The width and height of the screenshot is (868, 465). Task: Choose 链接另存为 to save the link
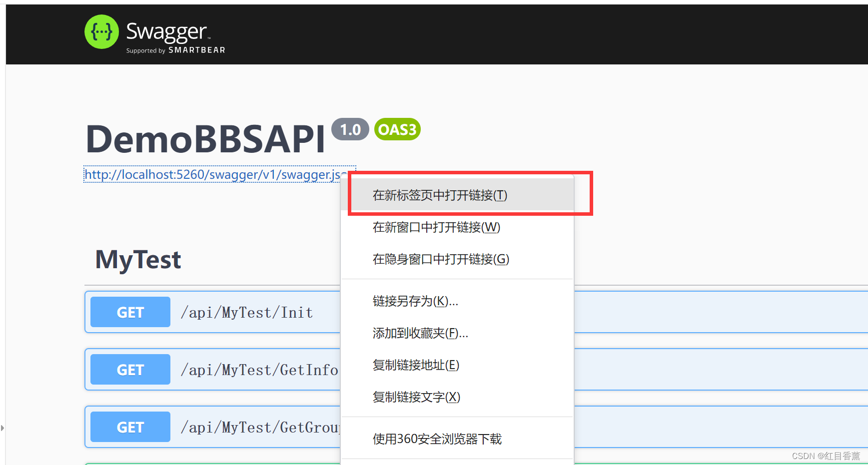pos(415,301)
